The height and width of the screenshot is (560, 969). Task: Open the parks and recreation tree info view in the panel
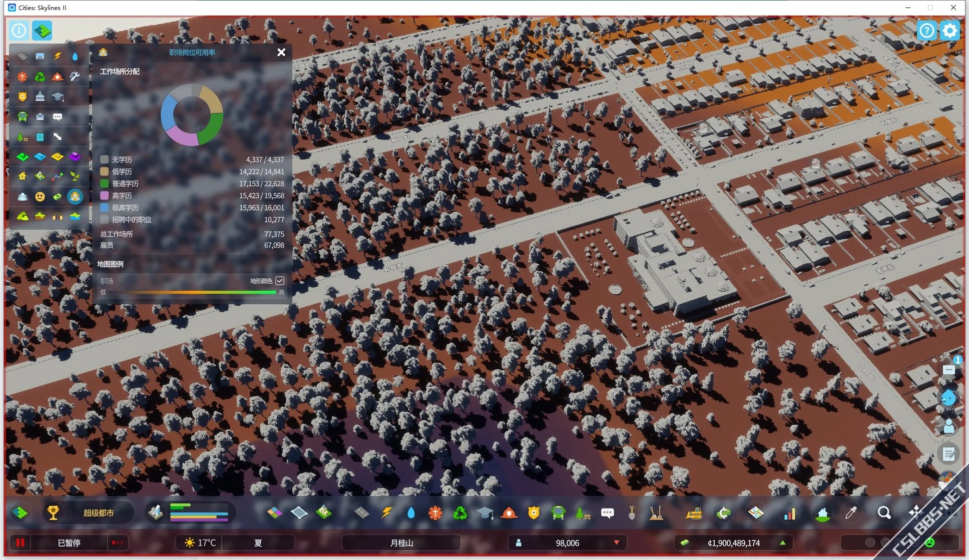coord(23,137)
